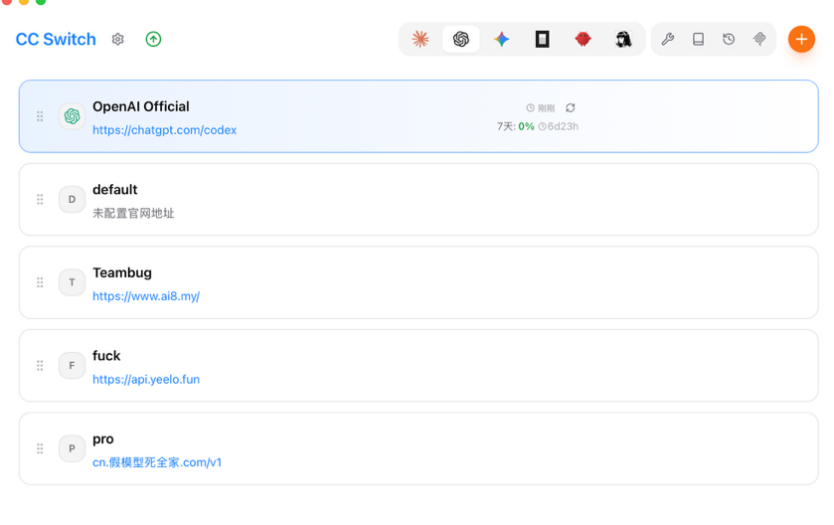Select the Teambug provider name
The width and height of the screenshot is (834, 525).
[x=122, y=272]
